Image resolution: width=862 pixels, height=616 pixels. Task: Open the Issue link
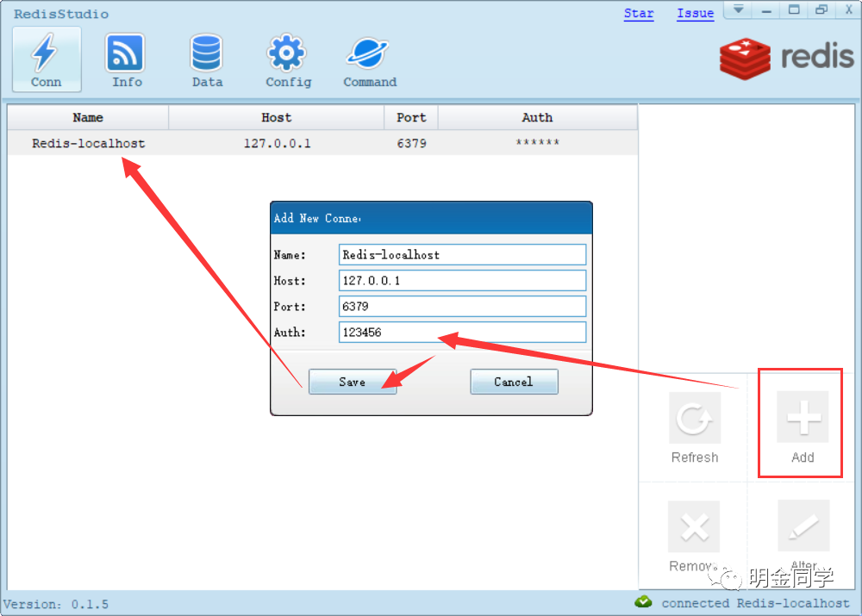(695, 12)
